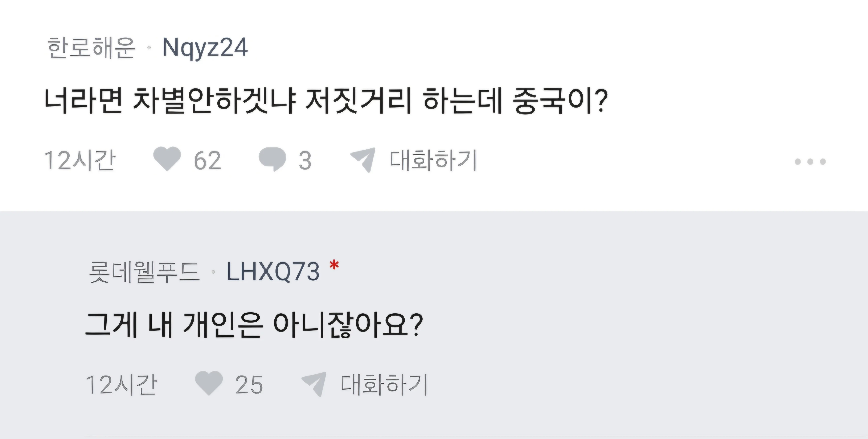Viewport: 868px width, 439px height.
Task: Select comment text starting with 너라면 차별안하겠냐
Action: (326, 101)
